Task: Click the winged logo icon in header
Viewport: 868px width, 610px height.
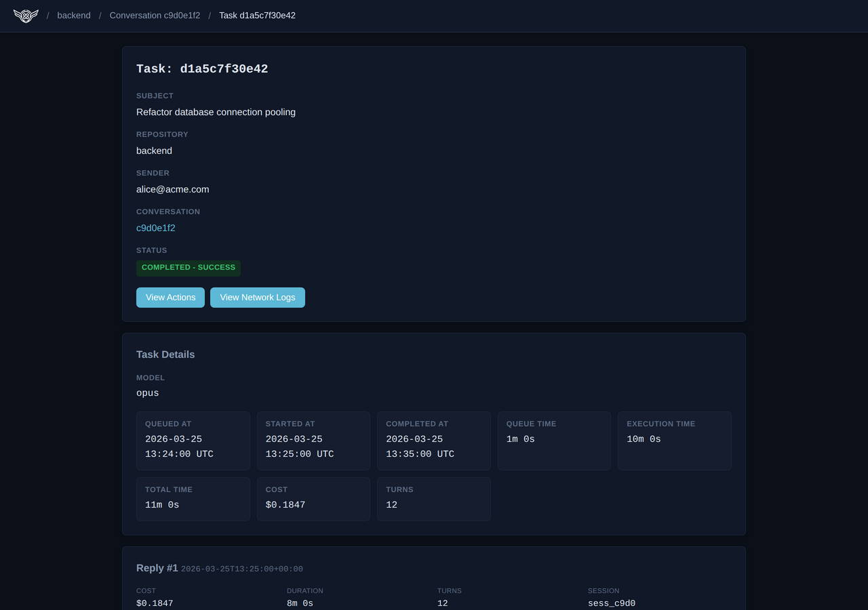Action: point(26,16)
